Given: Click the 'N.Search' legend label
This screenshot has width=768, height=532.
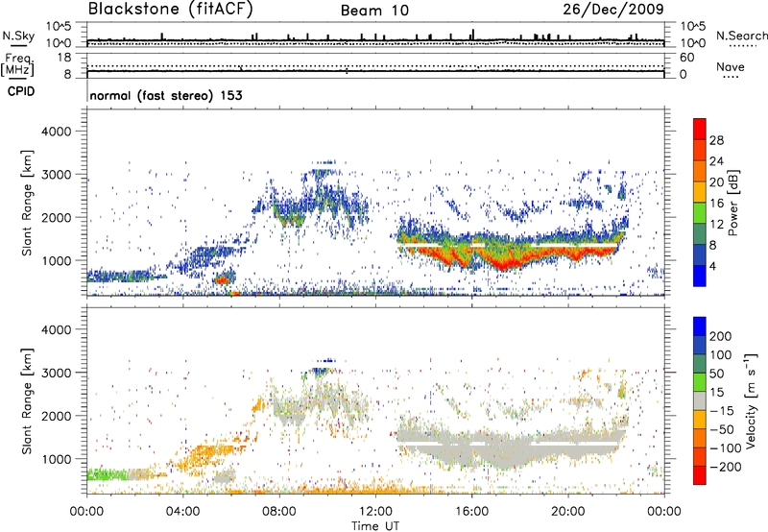Looking at the screenshot, I should point(741,36).
